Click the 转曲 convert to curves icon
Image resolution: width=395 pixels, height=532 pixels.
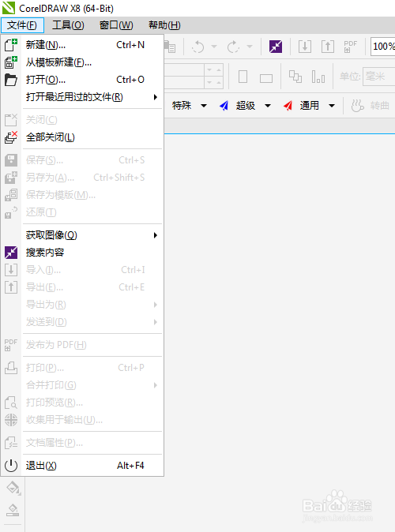pos(357,106)
